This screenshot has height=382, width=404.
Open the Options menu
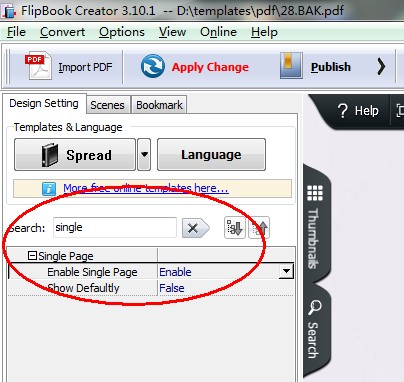coord(122,32)
